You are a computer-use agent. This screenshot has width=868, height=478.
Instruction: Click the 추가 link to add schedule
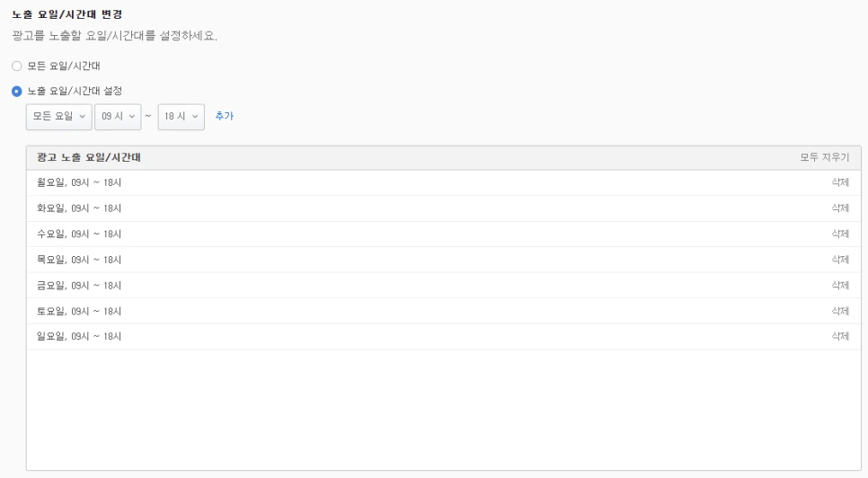coord(225,116)
